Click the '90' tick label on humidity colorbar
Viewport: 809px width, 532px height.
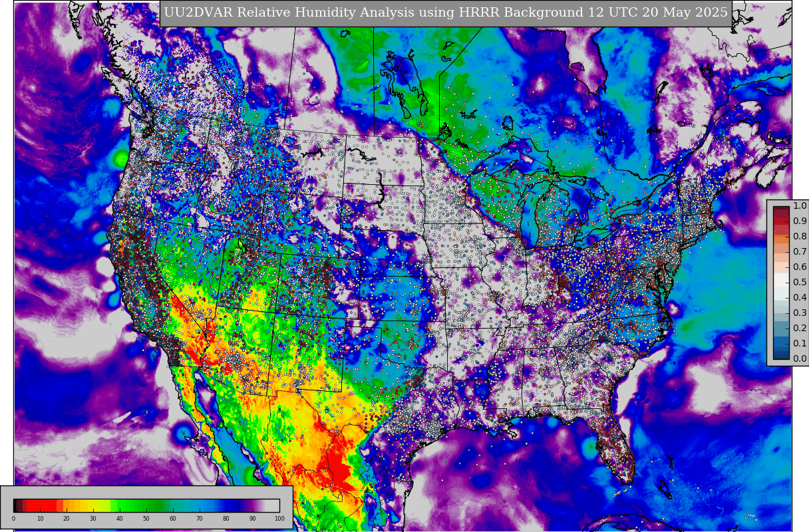click(253, 518)
